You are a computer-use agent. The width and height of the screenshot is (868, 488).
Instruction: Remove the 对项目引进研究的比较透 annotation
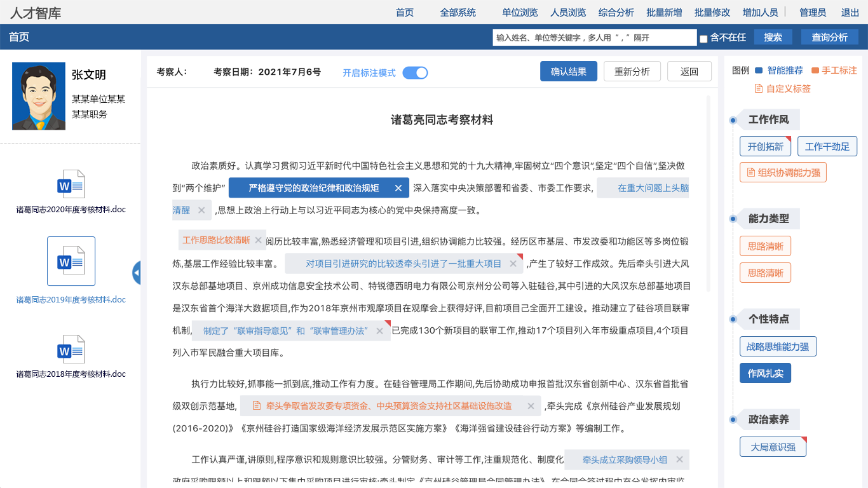pos(513,264)
